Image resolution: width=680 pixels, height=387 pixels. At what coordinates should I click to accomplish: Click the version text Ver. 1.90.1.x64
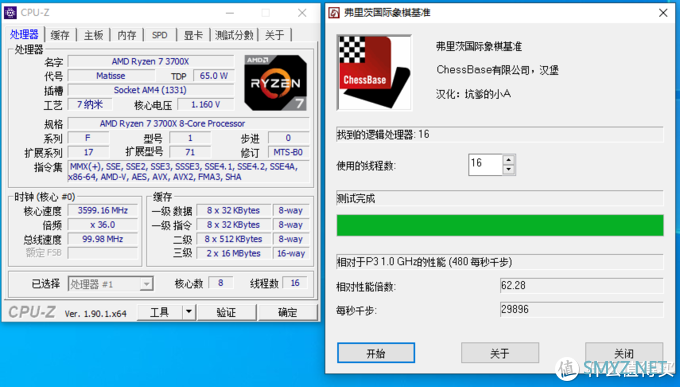pyautogui.click(x=95, y=313)
